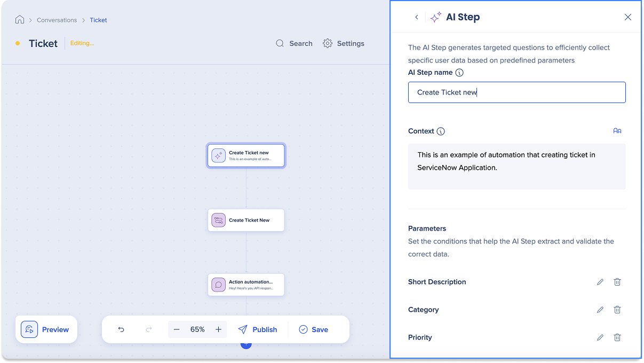This screenshot has height=363, width=644.
Task: Open the Conversations breadcrumb link
Action: tap(57, 20)
